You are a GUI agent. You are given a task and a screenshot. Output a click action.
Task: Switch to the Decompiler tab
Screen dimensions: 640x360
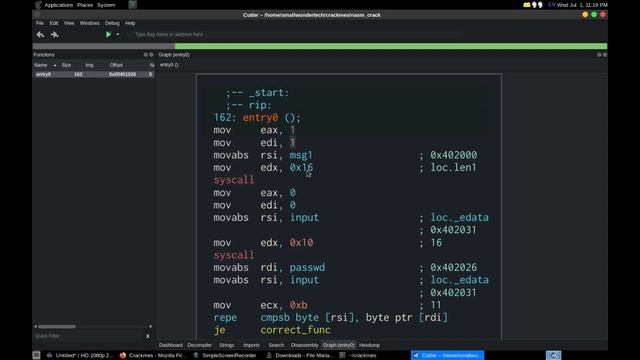coord(200,345)
